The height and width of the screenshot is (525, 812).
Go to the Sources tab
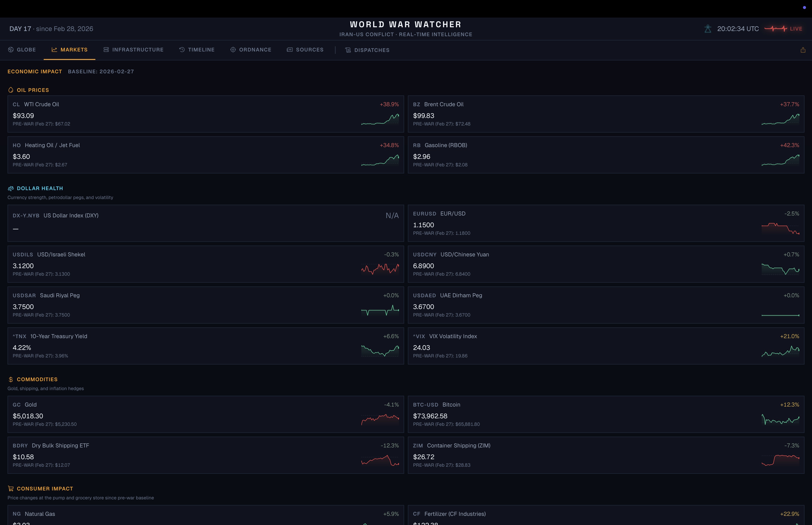point(305,50)
